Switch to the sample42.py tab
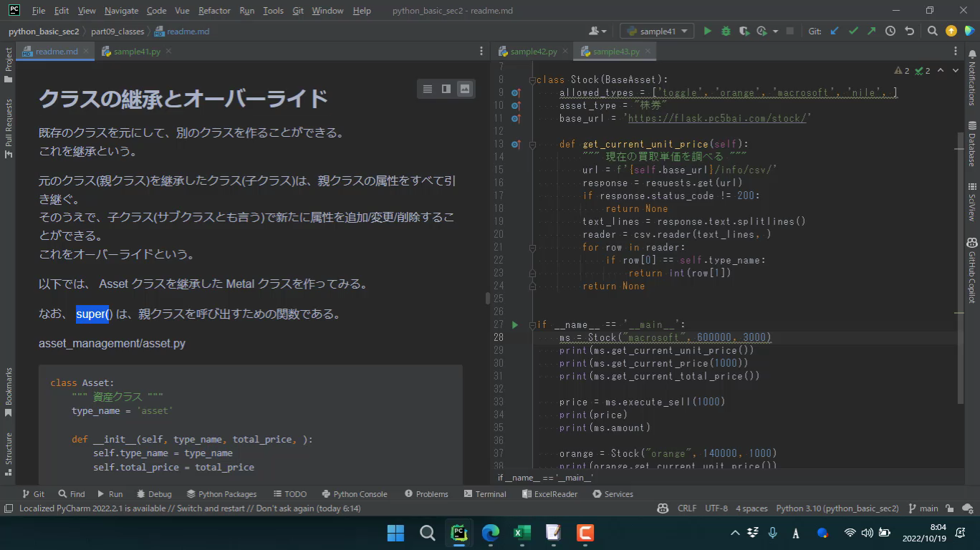Screen dimensions: 980x550 (533, 52)
